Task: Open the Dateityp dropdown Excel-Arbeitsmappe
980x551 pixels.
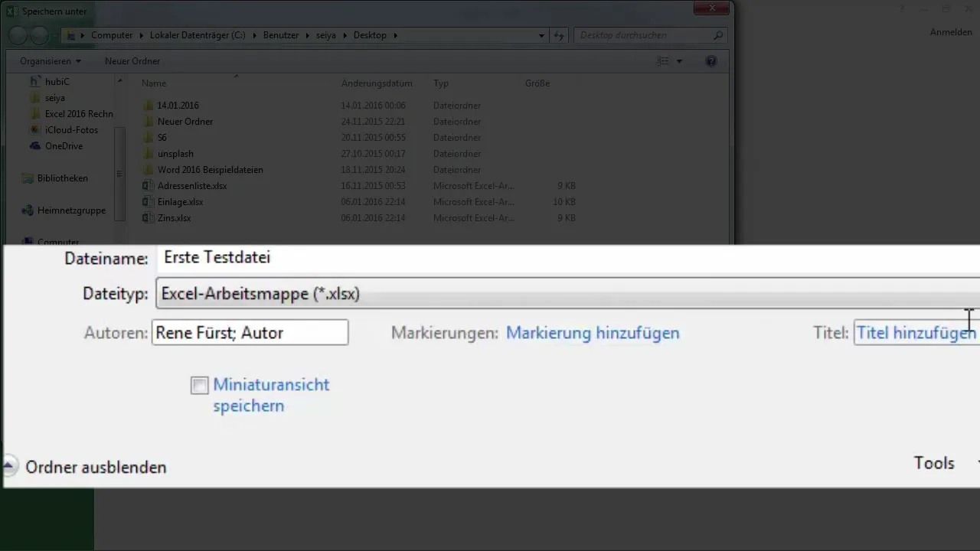Action: [x=567, y=294]
